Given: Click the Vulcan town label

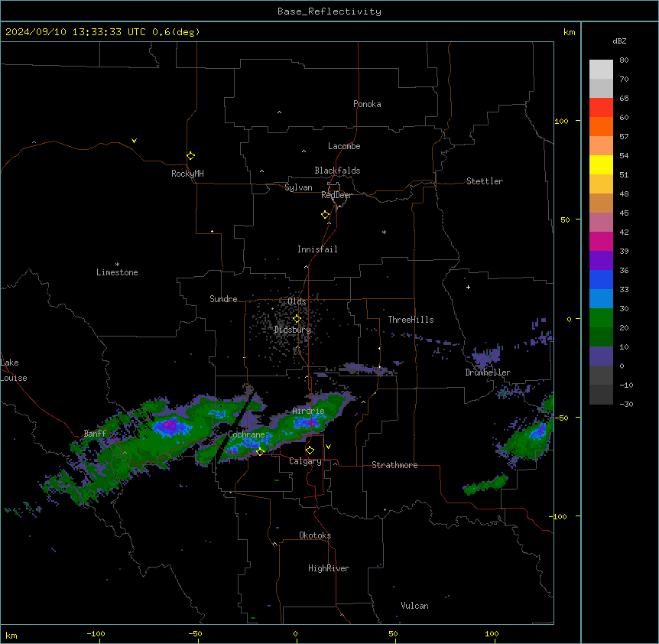Looking at the screenshot, I should click(x=414, y=606).
